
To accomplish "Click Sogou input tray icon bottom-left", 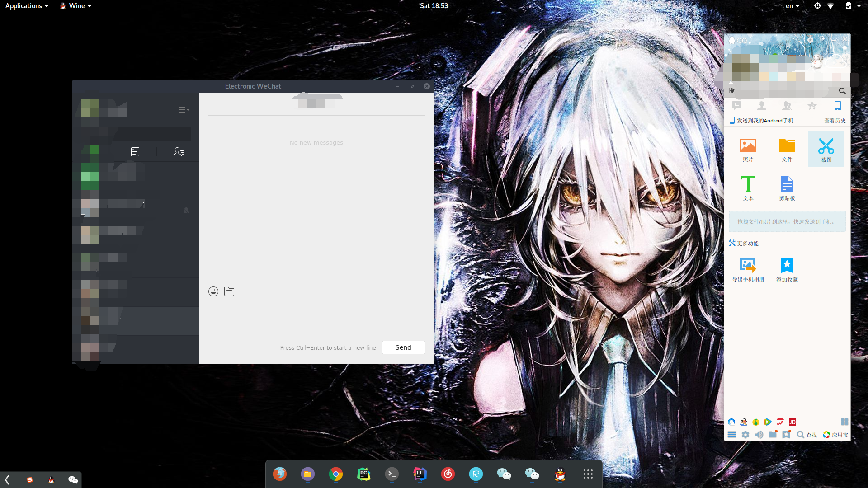I will (x=30, y=480).
